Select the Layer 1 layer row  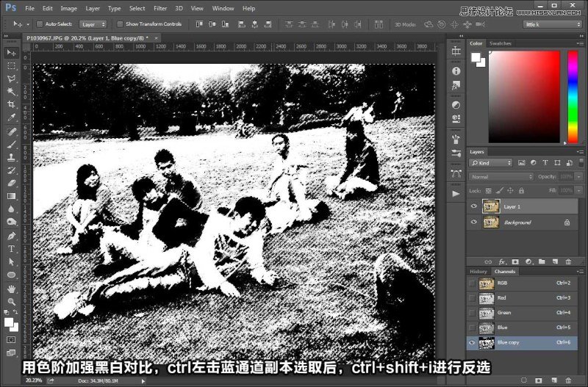point(523,206)
